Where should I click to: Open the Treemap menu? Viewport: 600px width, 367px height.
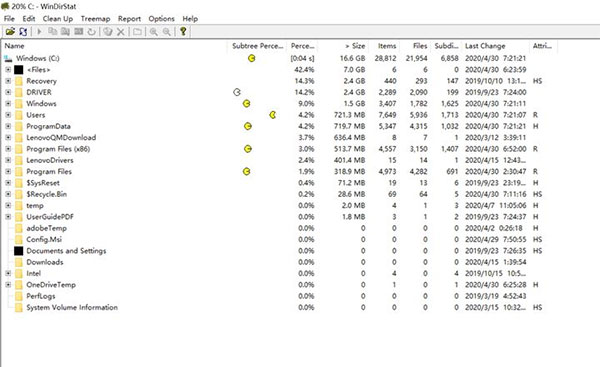point(95,19)
